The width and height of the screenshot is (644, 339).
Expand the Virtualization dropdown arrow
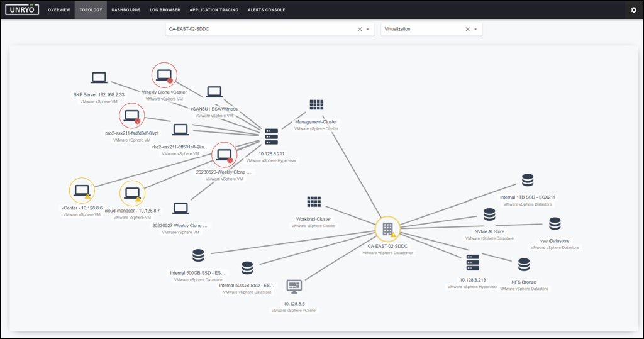(475, 29)
